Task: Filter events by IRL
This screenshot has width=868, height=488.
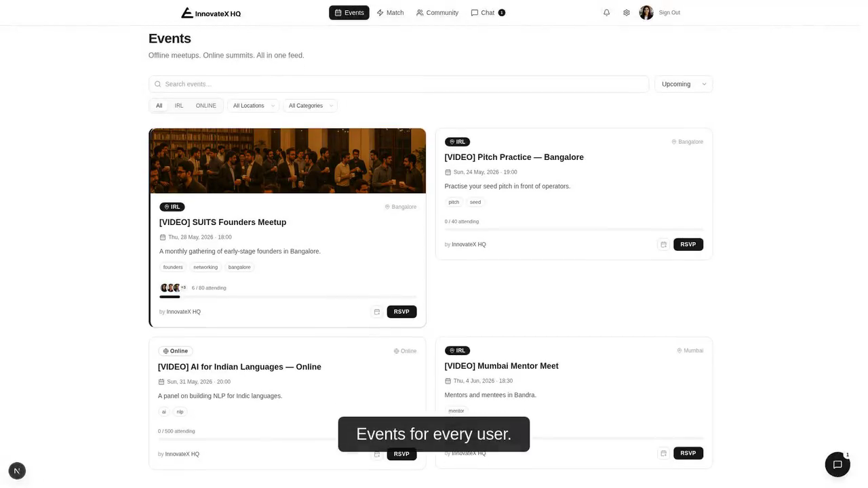Action: [179, 106]
